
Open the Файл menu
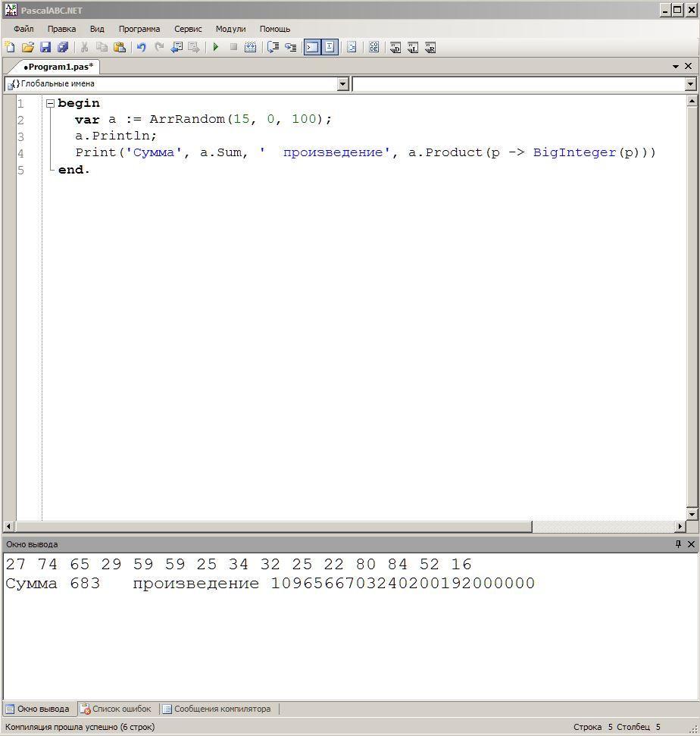point(23,29)
